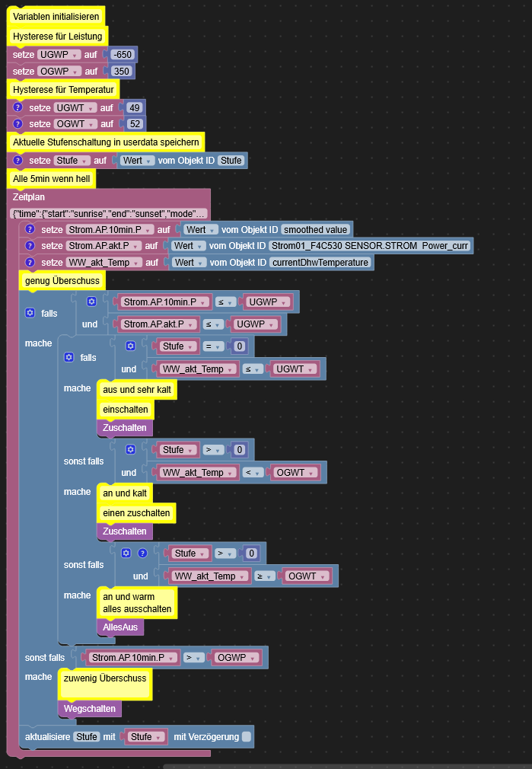
Task: Toggle the mit Verzögerung checkbox
Action: (246, 736)
